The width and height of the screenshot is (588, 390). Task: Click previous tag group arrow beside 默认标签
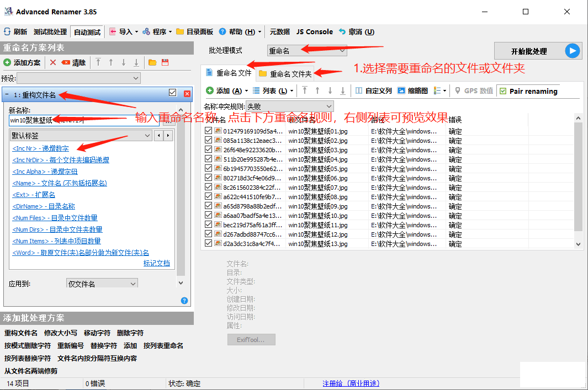(159, 136)
